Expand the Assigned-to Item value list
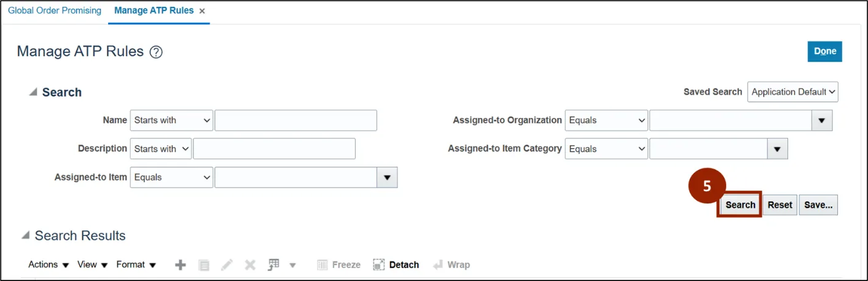Viewport: 868px width, 281px height. pos(386,177)
